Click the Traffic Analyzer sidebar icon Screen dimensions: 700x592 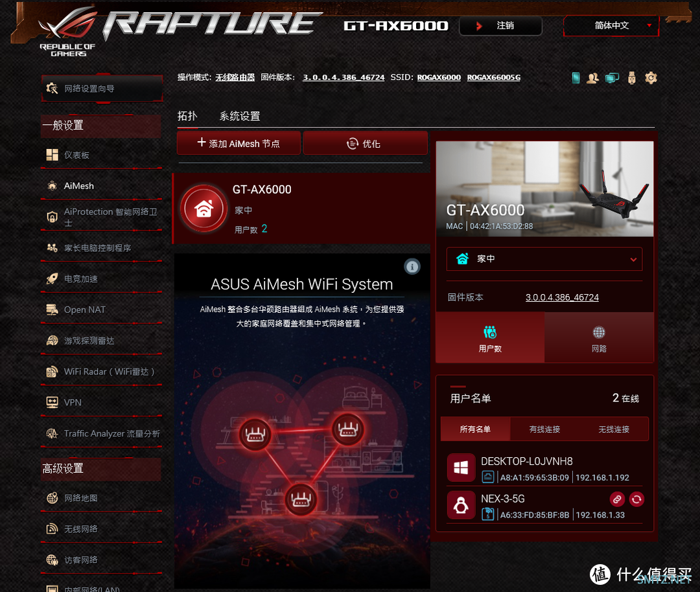[x=52, y=433]
